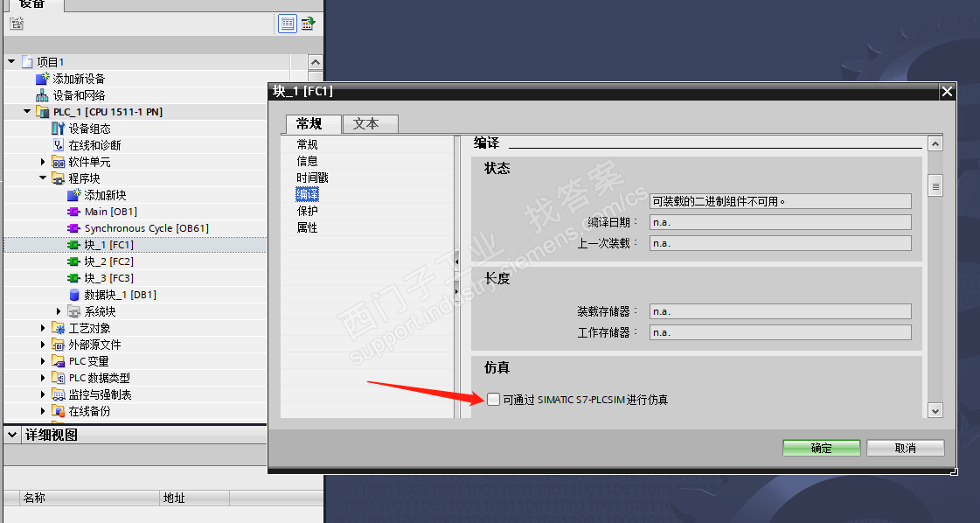Viewport: 980px width, 523px height.
Task: Click the 外部源文件 folder icon
Action: pos(58,345)
